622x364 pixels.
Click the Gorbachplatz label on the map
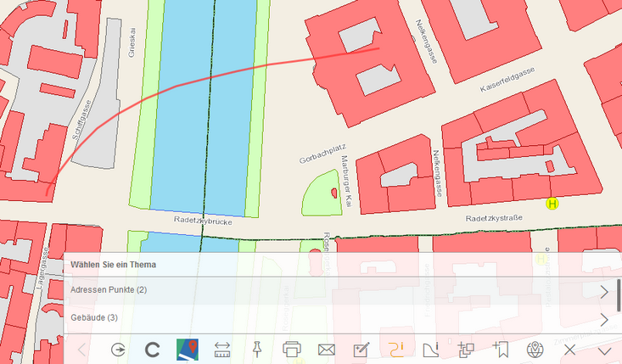point(322,154)
